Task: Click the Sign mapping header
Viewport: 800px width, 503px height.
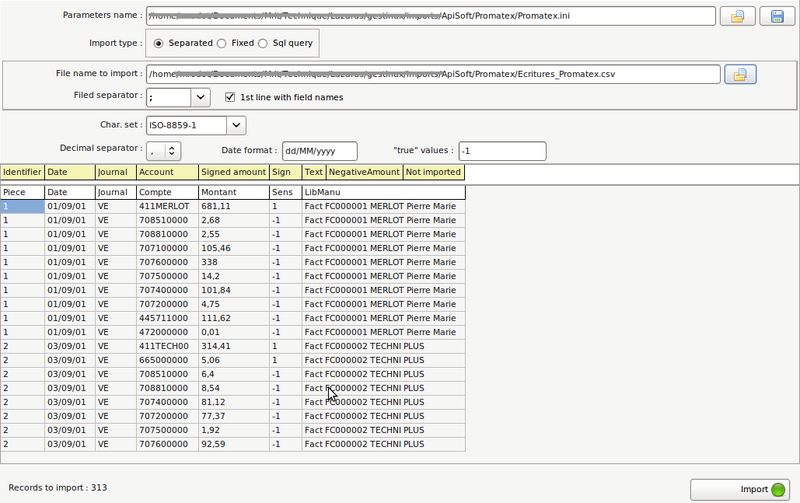Action: point(286,172)
